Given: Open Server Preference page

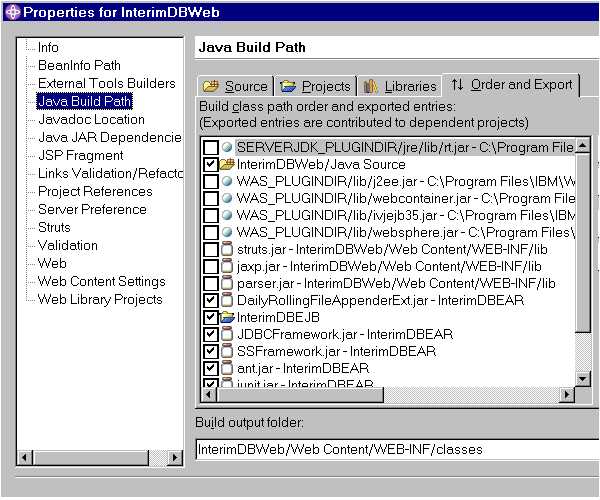Looking at the screenshot, I should [x=92, y=209].
